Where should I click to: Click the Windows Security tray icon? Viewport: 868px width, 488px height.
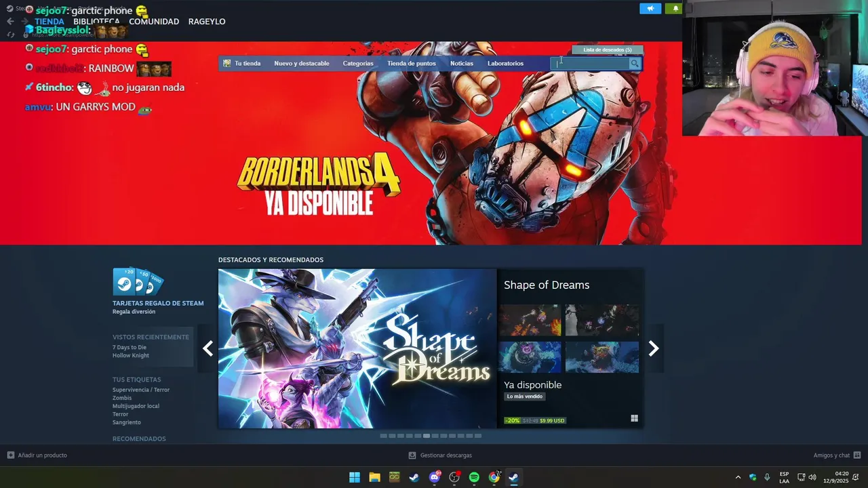pyautogui.click(x=753, y=477)
